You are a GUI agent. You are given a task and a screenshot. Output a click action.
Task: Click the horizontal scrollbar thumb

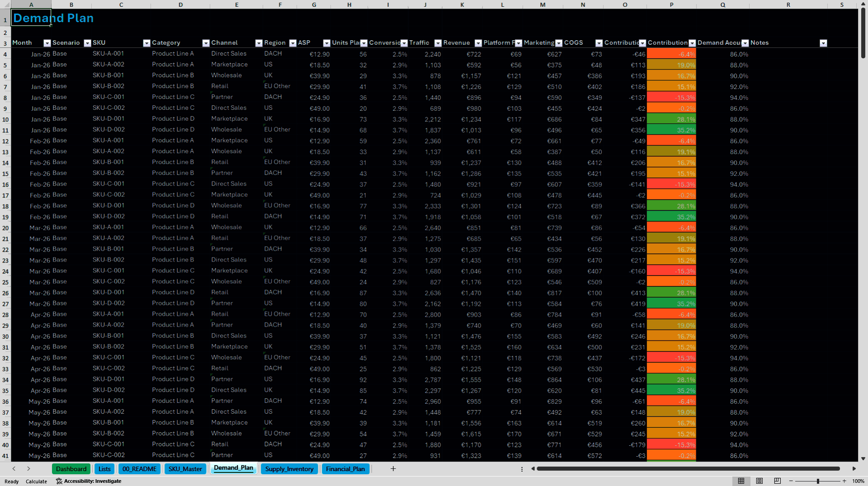coord(688,469)
